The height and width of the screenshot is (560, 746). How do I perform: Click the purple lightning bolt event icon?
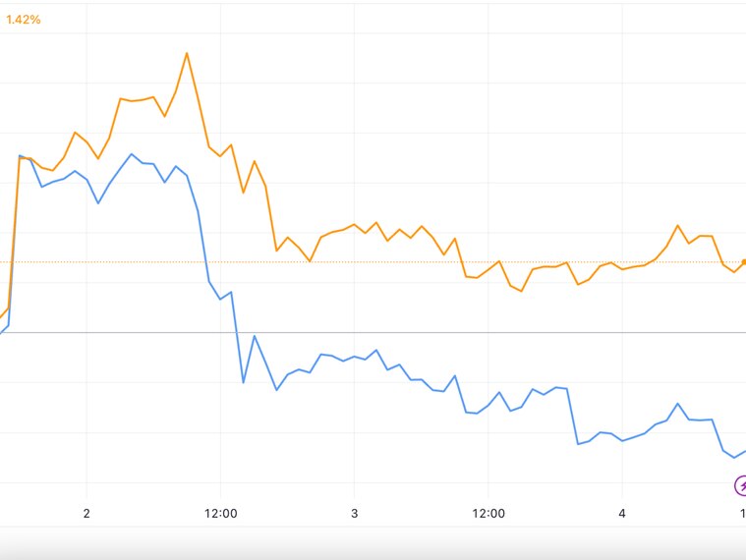pyautogui.click(x=741, y=485)
